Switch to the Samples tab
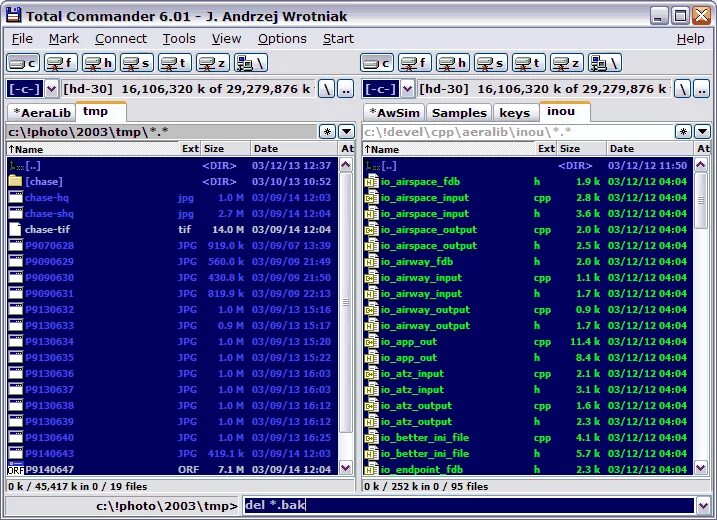 pyautogui.click(x=459, y=113)
